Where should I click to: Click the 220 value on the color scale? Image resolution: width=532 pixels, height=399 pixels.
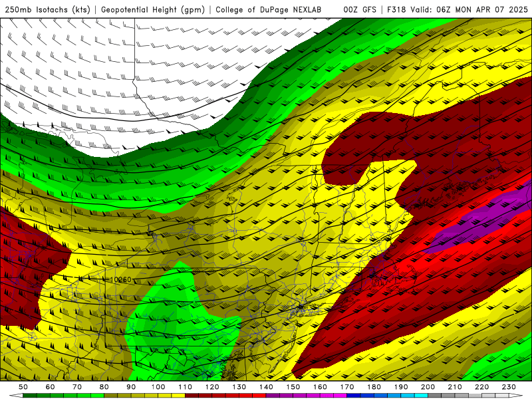pos(481,387)
